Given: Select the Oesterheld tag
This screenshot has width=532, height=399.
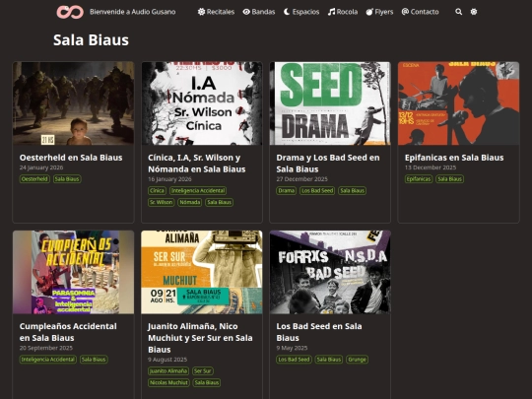Looking at the screenshot, I should (x=34, y=178).
